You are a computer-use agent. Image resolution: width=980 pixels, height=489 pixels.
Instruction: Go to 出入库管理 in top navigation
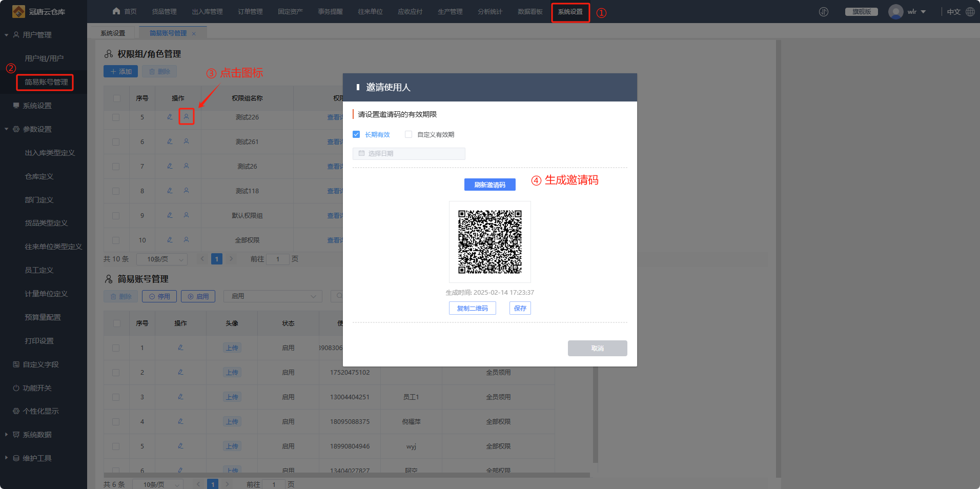coord(207,12)
